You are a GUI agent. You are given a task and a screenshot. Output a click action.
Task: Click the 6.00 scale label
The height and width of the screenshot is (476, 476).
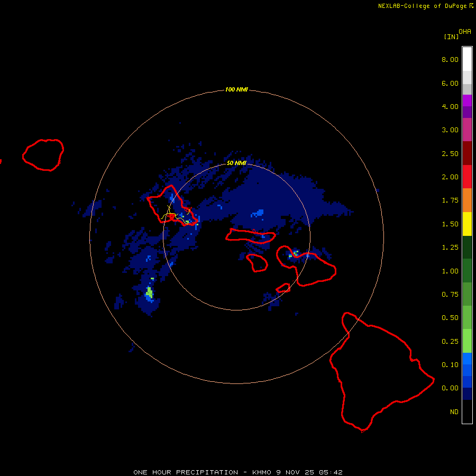(450, 83)
